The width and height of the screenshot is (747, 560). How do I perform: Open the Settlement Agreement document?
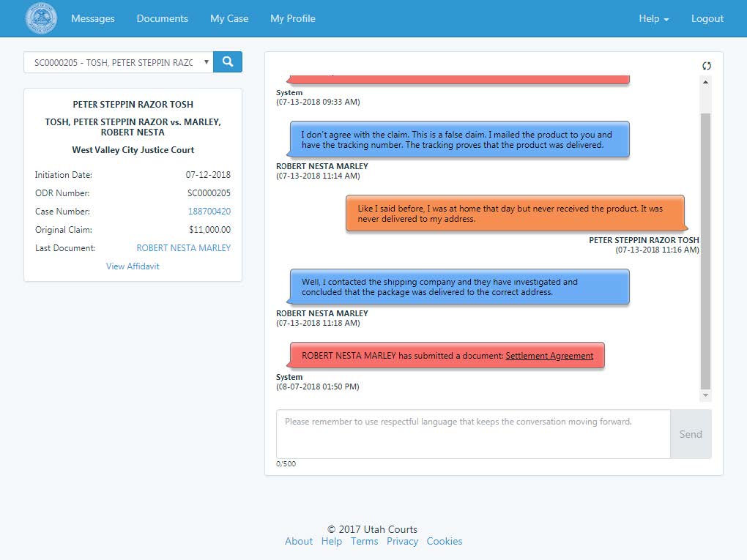tap(549, 356)
